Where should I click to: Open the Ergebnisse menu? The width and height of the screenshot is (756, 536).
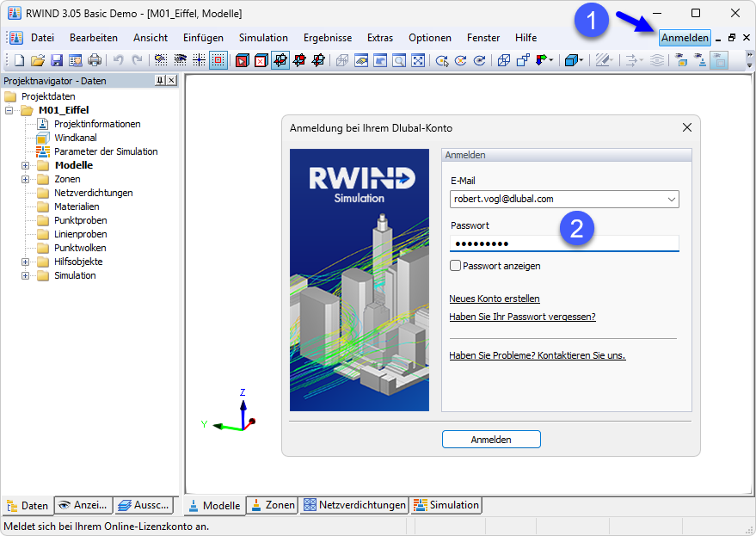tap(328, 38)
